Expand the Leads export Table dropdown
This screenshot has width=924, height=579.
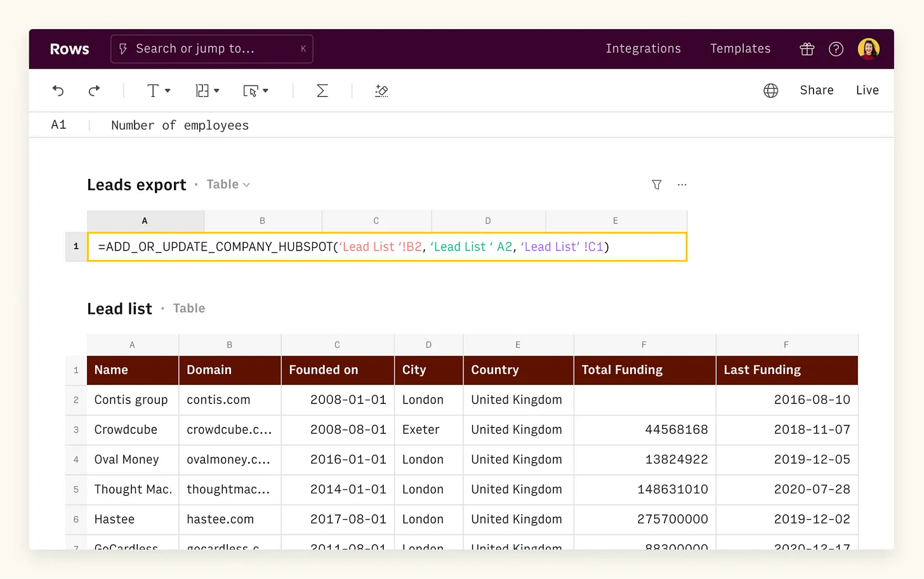point(228,185)
